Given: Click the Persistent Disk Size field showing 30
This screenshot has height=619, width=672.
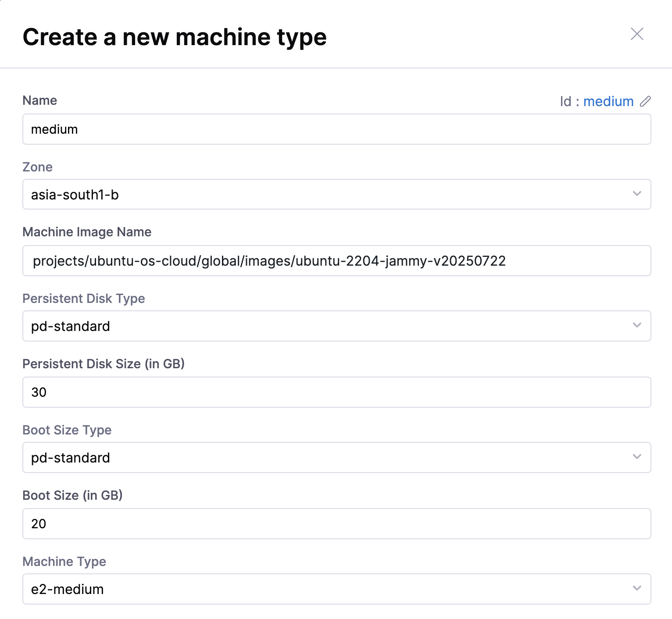Looking at the screenshot, I should pyautogui.click(x=336, y=392).
